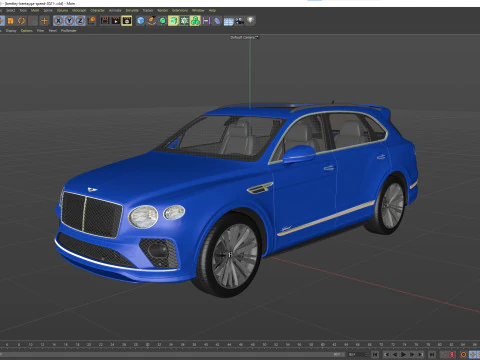
Task: Toggle the X axis lock
Action: [x=58, y=21]
